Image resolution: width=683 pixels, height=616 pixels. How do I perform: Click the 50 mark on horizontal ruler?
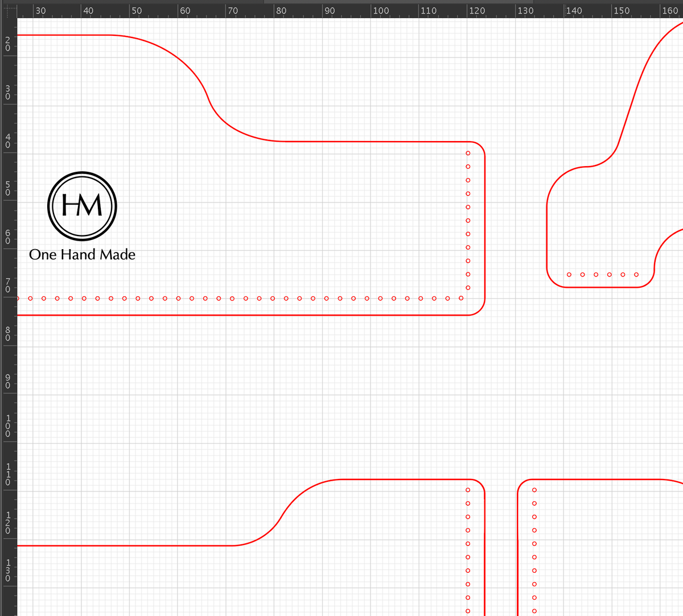(x=137, y=11)
